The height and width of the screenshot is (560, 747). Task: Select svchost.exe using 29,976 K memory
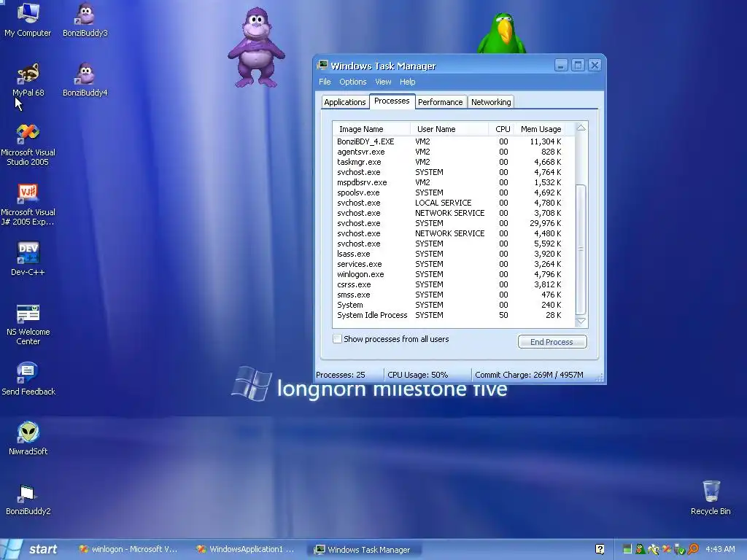[x=453, y=223]
